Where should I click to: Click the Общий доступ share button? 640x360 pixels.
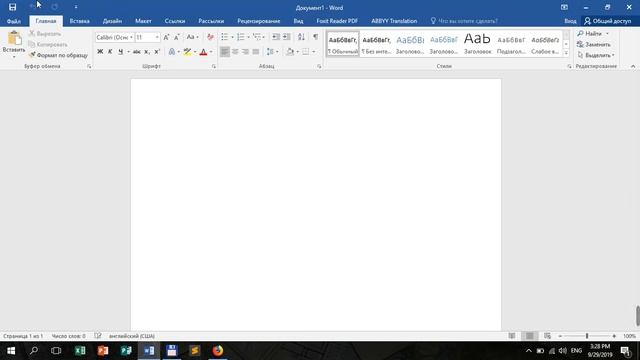point(608,21)
